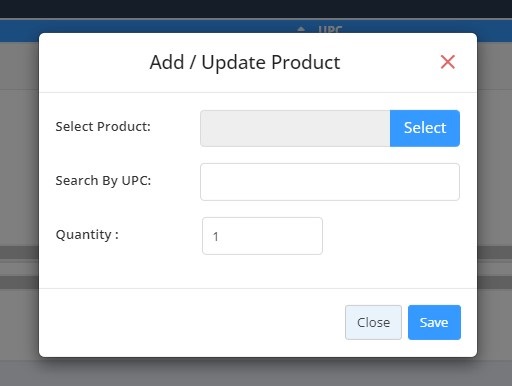
Task: Click the Search By UPC label
Action: click(103, 181)
